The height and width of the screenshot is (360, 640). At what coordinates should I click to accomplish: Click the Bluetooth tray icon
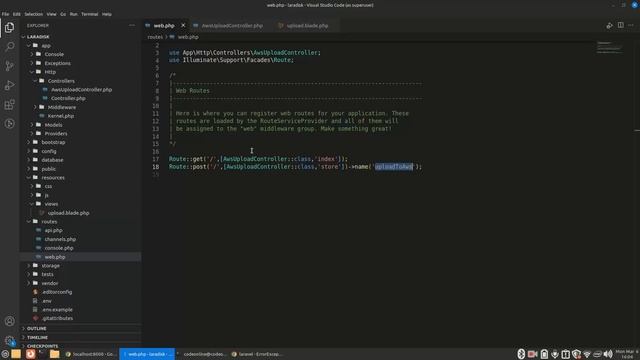[x=521, y=354]
